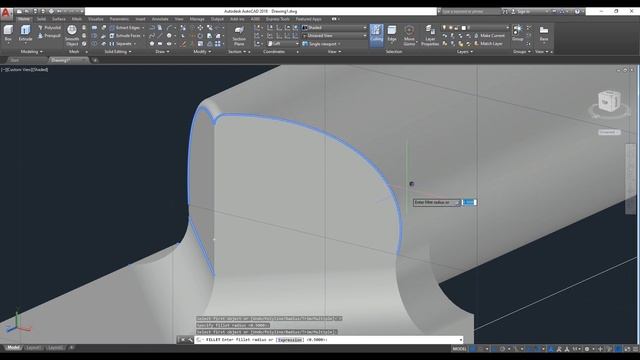Image resolution: width=640 pixels, height=360 pixels.
Task: Toggle the grid display in status bar
Action: pos(473,349)
